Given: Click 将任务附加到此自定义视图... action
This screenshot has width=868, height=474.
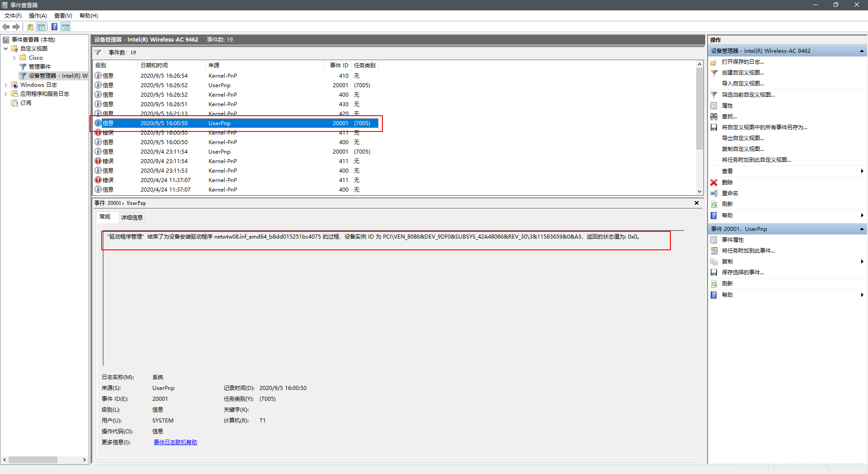Looking at the screenshot, I should [x=756, y=160].
